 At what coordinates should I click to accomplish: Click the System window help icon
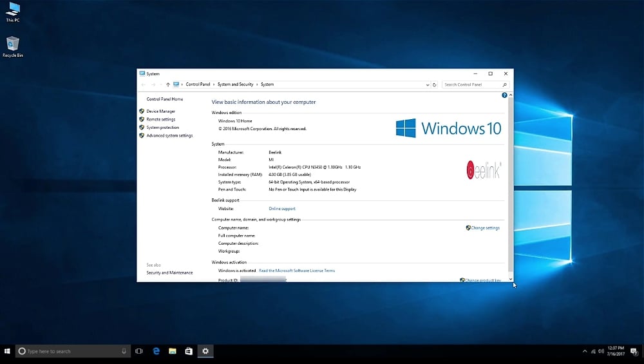tap(504, 95)
